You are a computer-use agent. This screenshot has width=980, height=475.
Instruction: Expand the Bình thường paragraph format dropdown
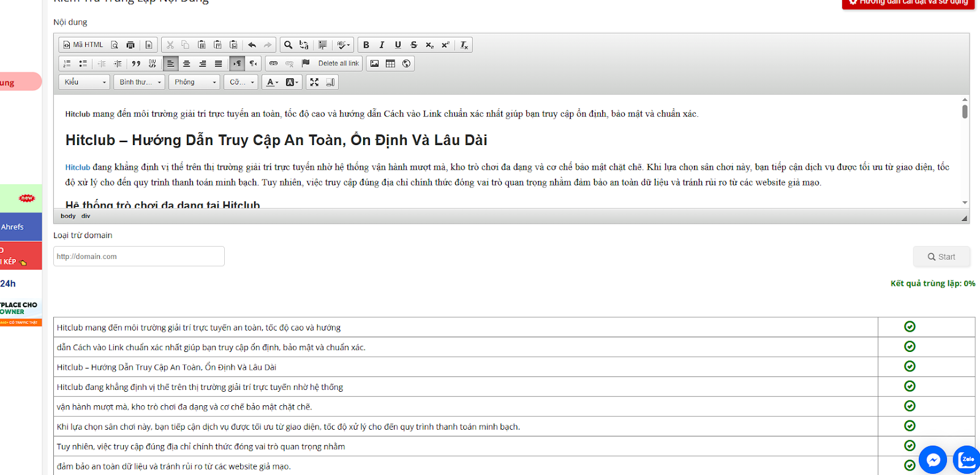coord(140,82)
